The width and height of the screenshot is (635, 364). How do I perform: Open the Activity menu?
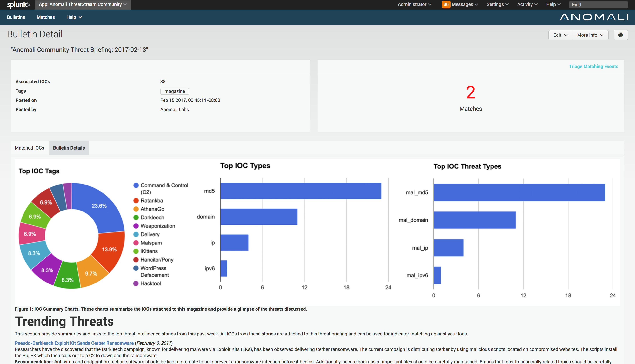click(527, 4)
